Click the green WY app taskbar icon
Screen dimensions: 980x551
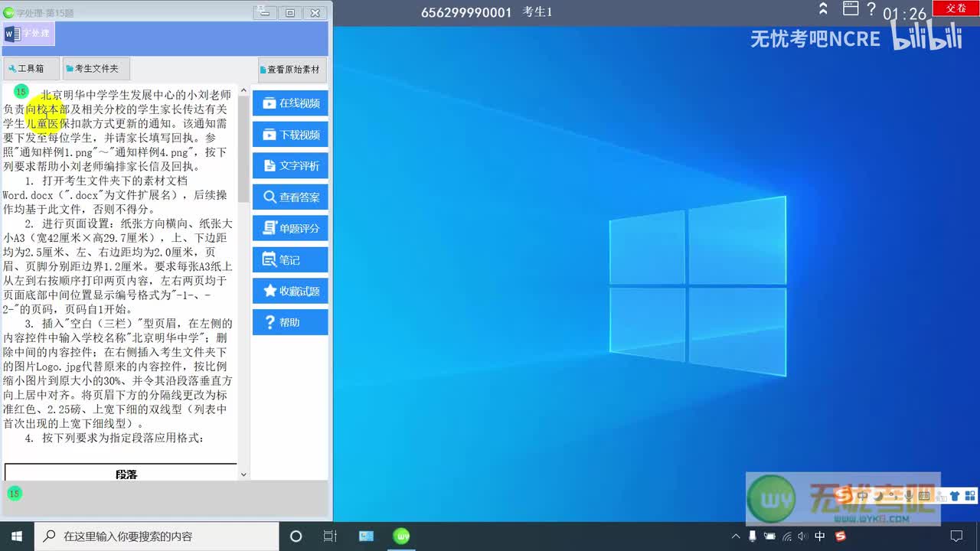click(401, 536)
